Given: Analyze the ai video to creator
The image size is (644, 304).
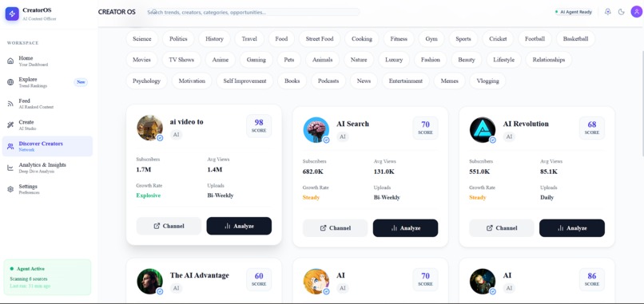Looking at the screenshot, I should 239,226.
